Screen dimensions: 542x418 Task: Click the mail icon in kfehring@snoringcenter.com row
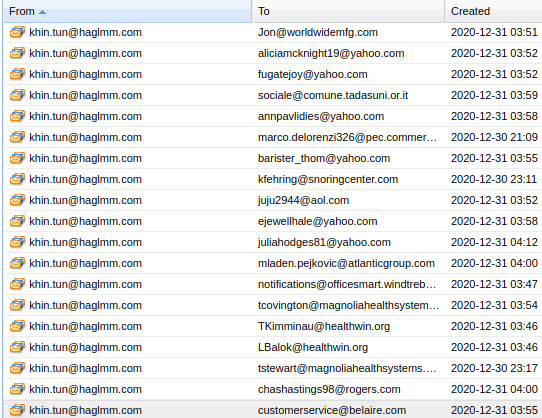(17, 179)
